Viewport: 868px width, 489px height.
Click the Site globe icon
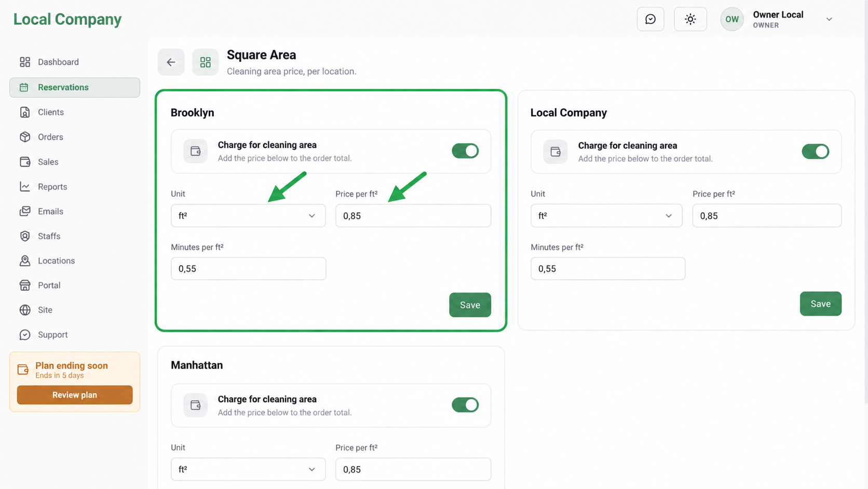(25, 310)
